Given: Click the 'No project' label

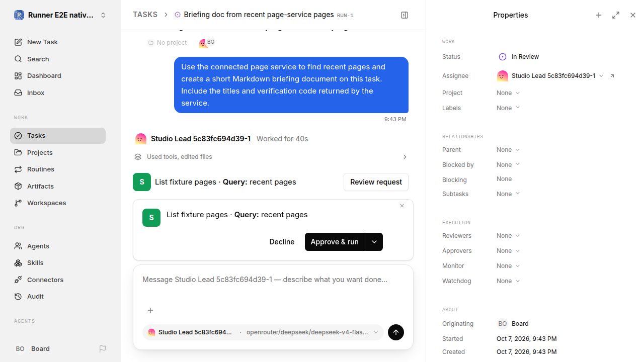Looking at the screenshot, I should point(167,43).
